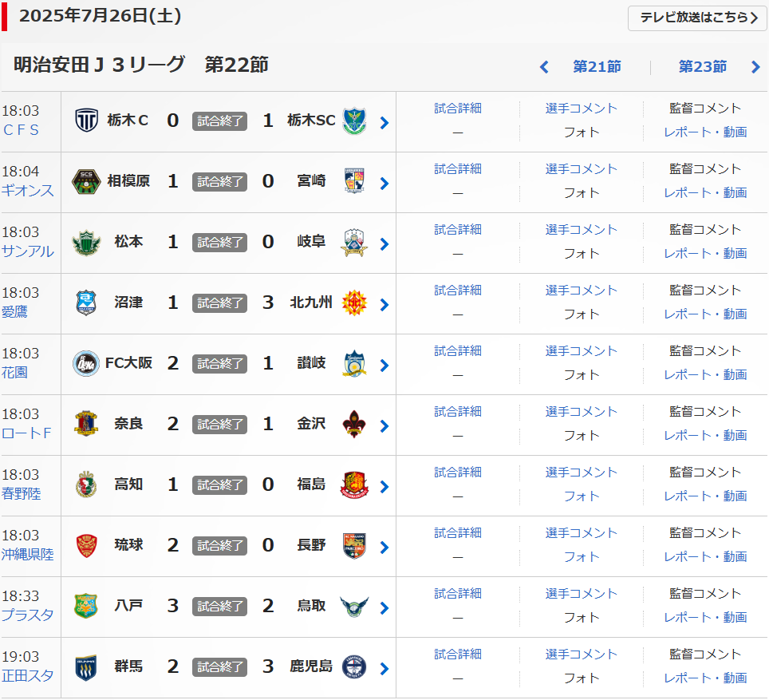Open the 栃木Ｃ vs 栃木SC match arrow
Image resolution: width=769 pixels, height=700 pixels.
coord(384,122)
